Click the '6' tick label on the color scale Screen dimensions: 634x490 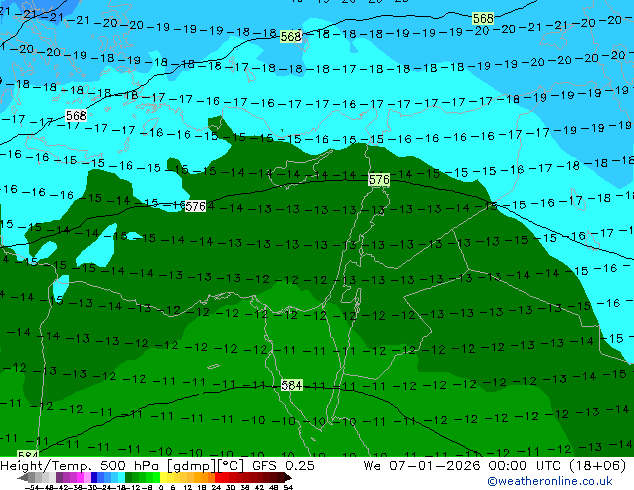(173, 488)
